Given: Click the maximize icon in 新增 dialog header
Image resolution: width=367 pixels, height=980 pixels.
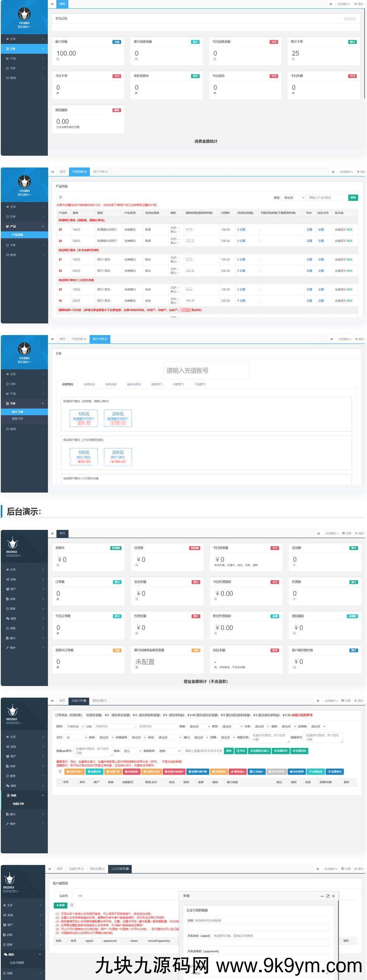Looking at the screenshot, I should pos(328,896).
